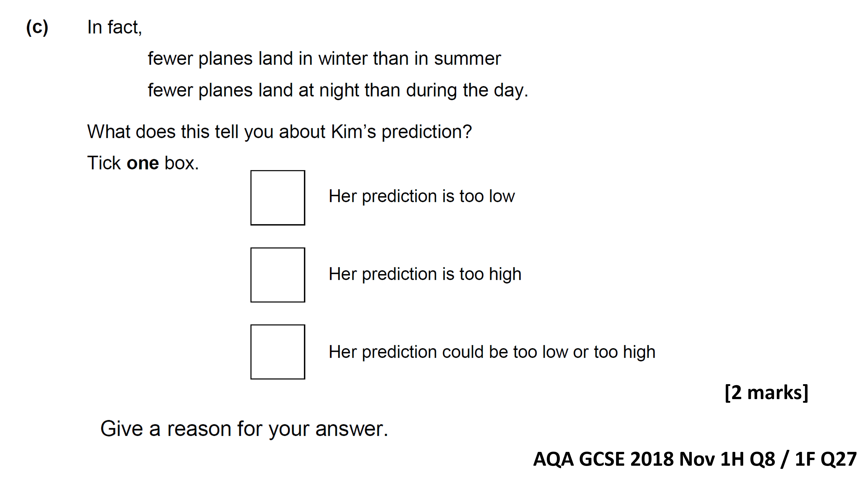Click the 'fewer planes land at night' sentence

click(338, 90)
